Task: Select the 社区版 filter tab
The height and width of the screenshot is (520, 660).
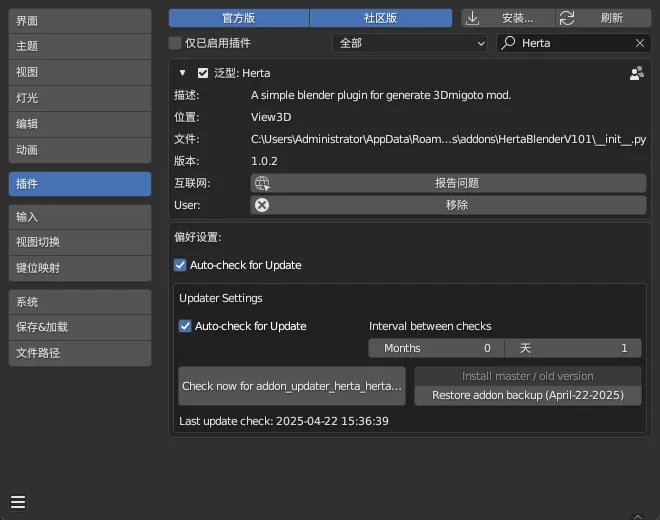Action: pos(381,18)
